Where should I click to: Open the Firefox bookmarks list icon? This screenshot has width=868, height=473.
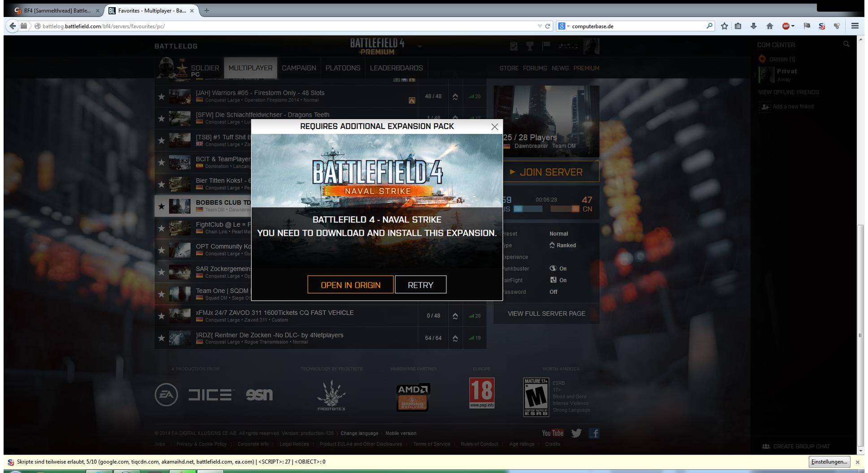click(738, 26)
